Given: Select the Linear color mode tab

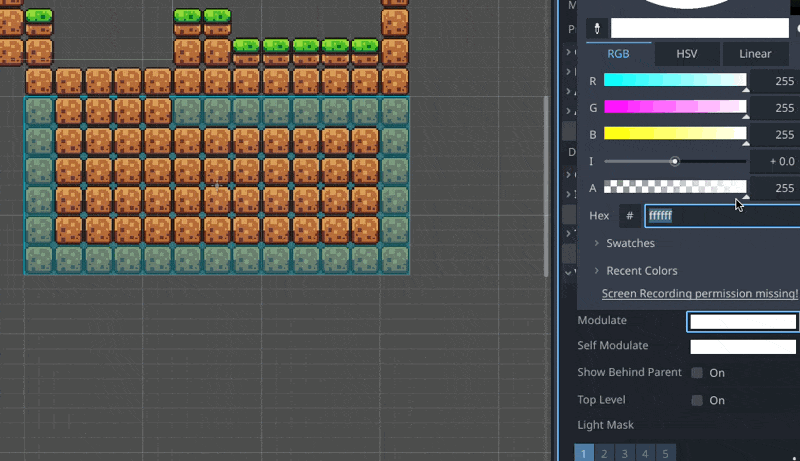Looking at the screenshot, I should coord(755,54).
